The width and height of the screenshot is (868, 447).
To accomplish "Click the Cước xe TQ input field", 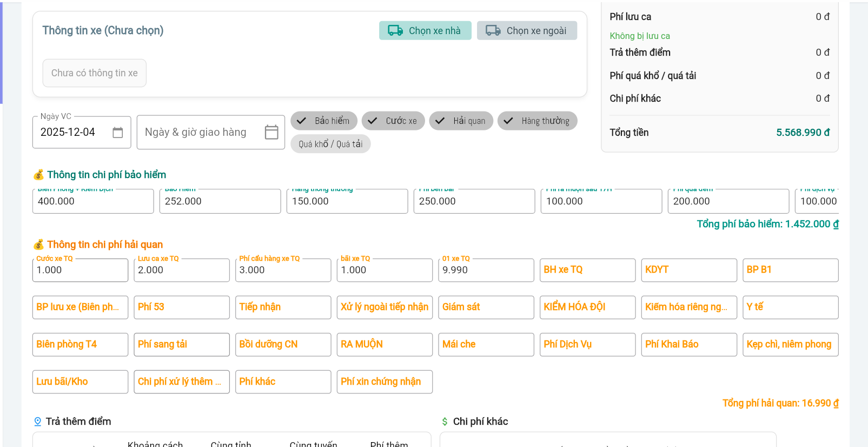I will click(80, 270).
